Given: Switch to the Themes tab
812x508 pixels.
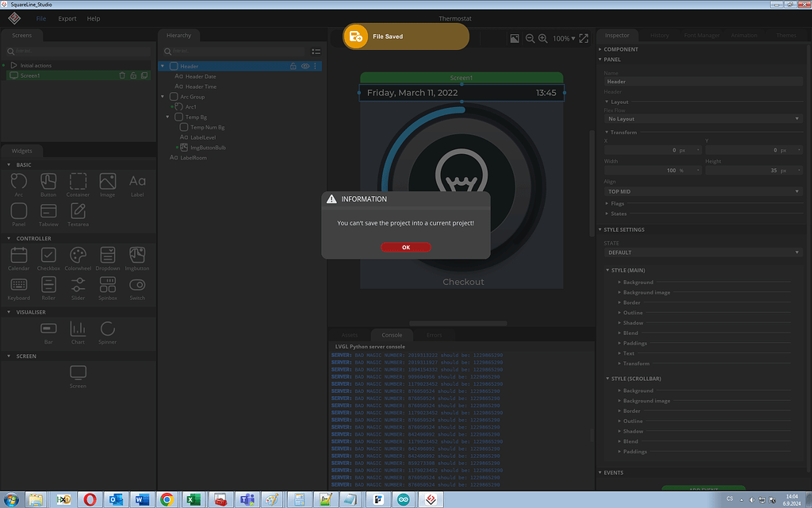Looking at the screenshot, I should point(786,35).
